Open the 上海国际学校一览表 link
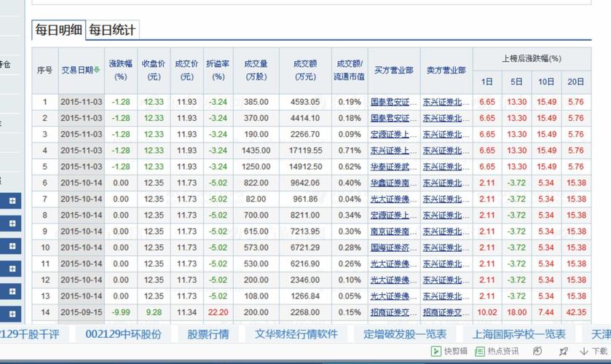Image resolution: width=611 pixels, height=364 pixels. click(519, 334)
